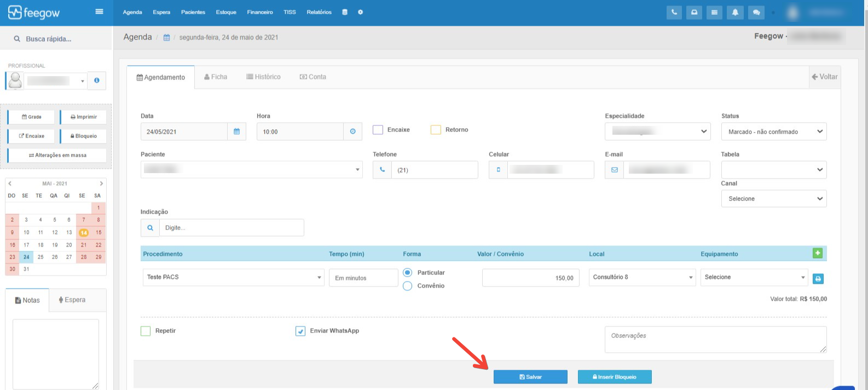Screen dimensions: 868x390
Task: Add a procedure with green plus
Action: point(818,253)
